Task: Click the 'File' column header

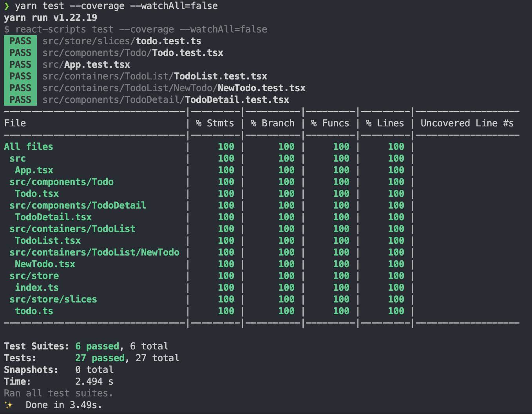Action: 15,123
